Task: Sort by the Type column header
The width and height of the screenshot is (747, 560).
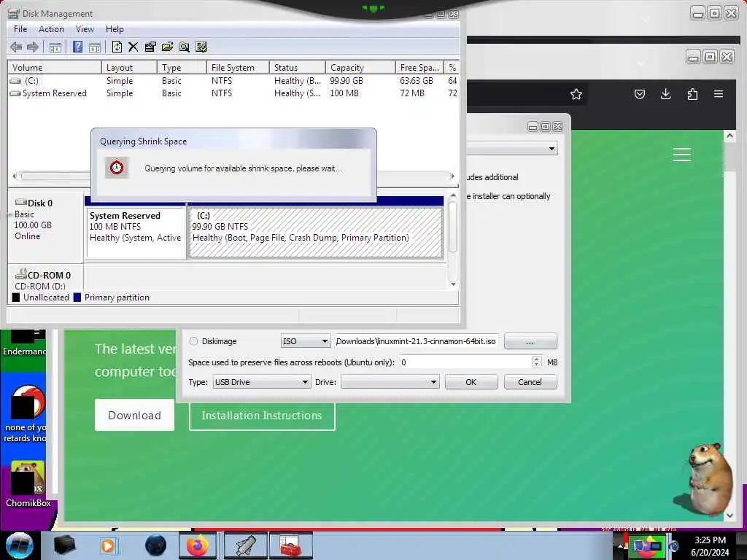Action: 182,68
